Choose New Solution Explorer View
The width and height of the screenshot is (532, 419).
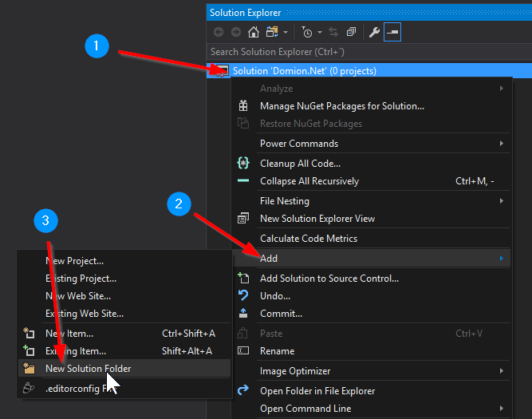(x=372, y=219)
